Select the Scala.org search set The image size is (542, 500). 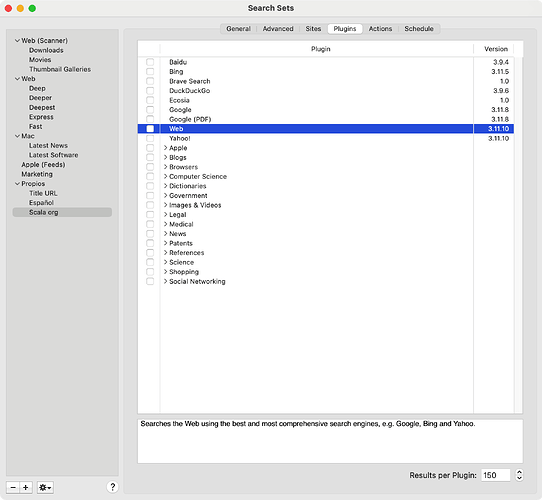pos(62,212)
